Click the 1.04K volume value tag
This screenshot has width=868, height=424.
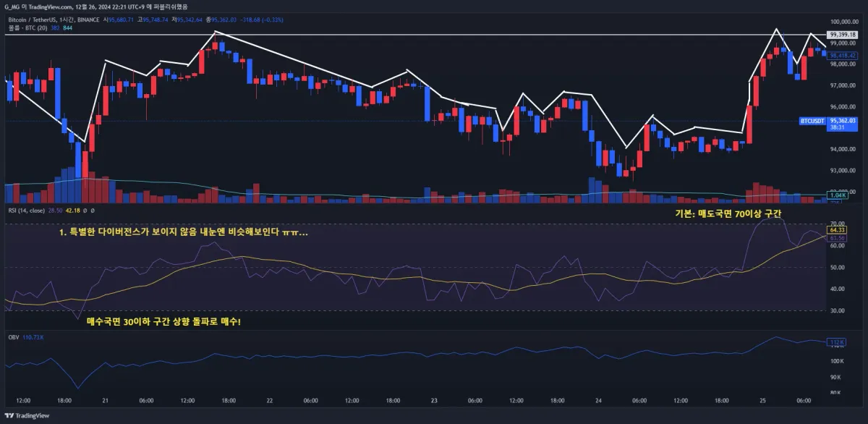(x=837, y=195)
